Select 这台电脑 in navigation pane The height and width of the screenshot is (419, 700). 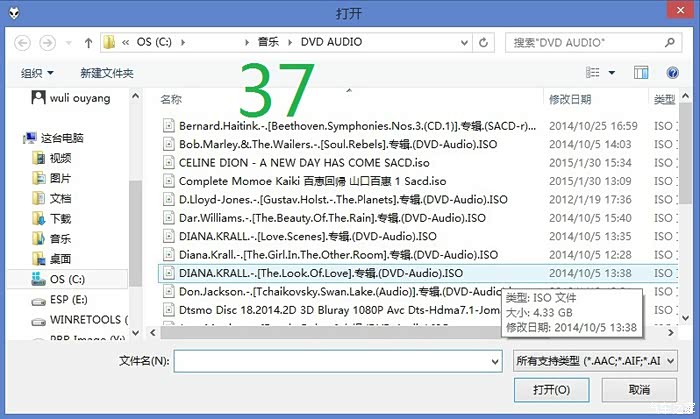tap(54, 138)
